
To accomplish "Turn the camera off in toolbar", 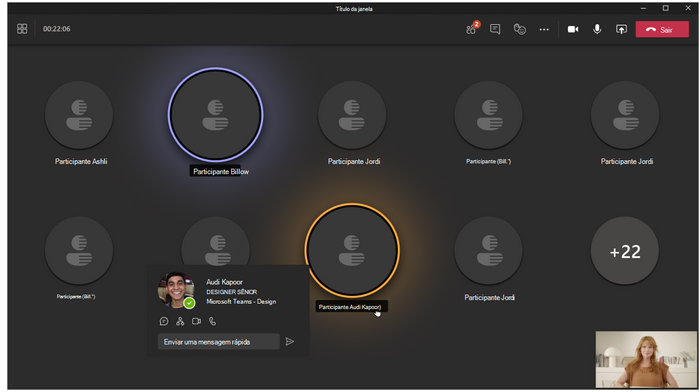I will [573, 29].
